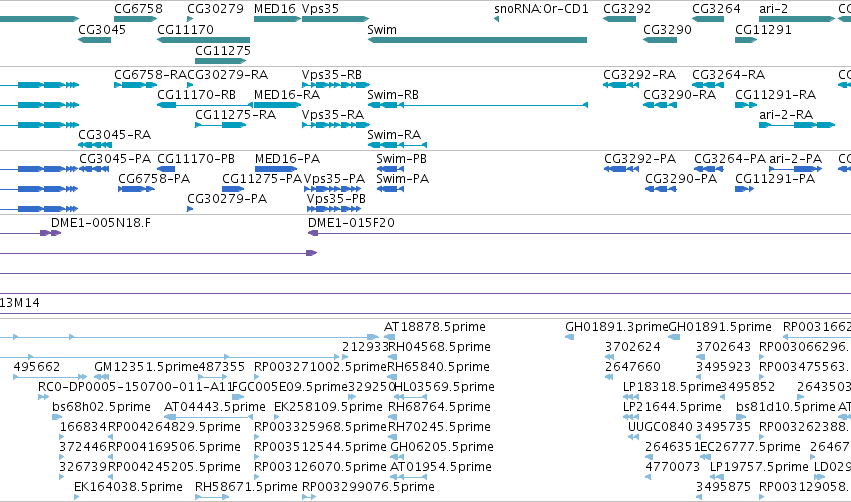Screen dimensions: 851x502
Task: Select the Vps35-RB transcript
Action: click(336, 85)
